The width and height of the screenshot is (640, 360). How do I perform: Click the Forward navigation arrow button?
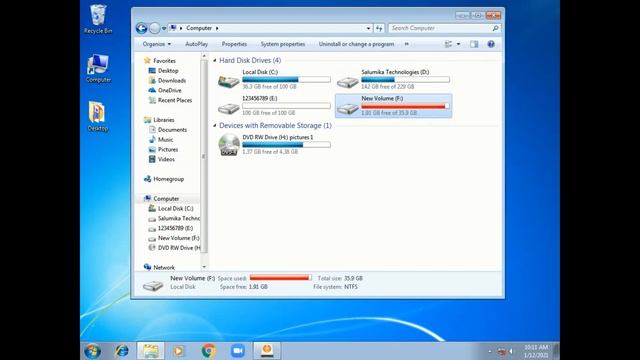[x=154, y=28]
